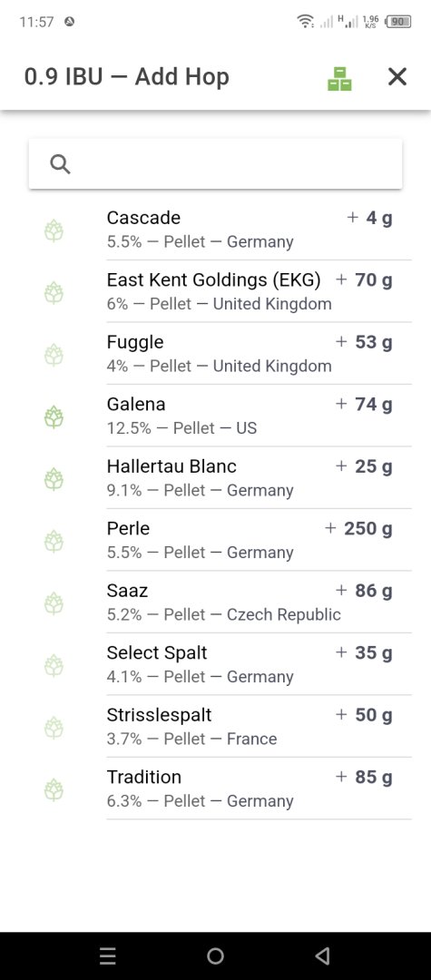
Task: Add 250 g of Perle hops
Action: point(358,529)
